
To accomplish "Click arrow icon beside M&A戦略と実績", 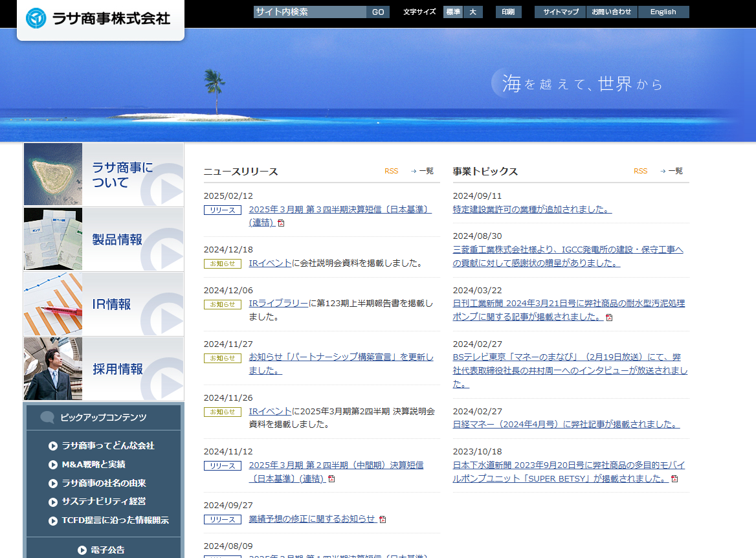I will [53, 465].
